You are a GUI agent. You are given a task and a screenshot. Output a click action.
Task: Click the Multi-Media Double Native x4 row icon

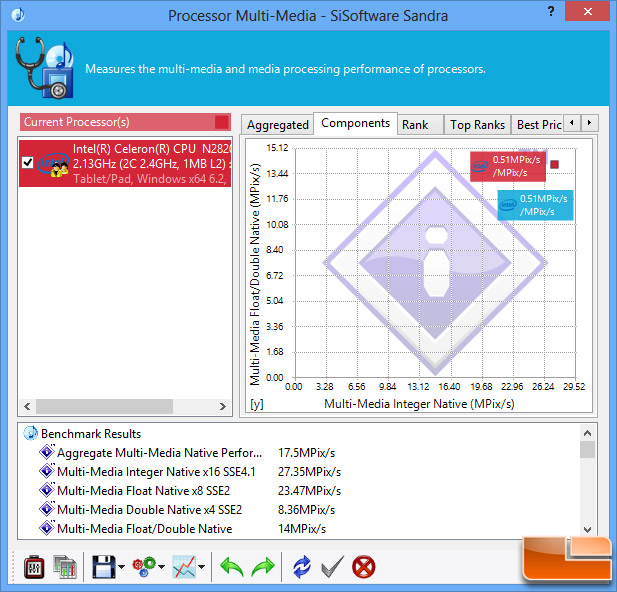tap(47, 509)
